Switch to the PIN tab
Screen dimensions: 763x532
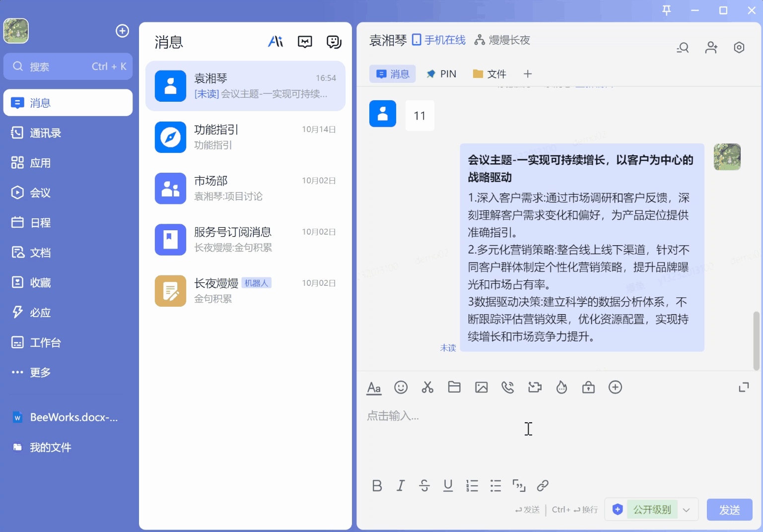pos(441,74)
